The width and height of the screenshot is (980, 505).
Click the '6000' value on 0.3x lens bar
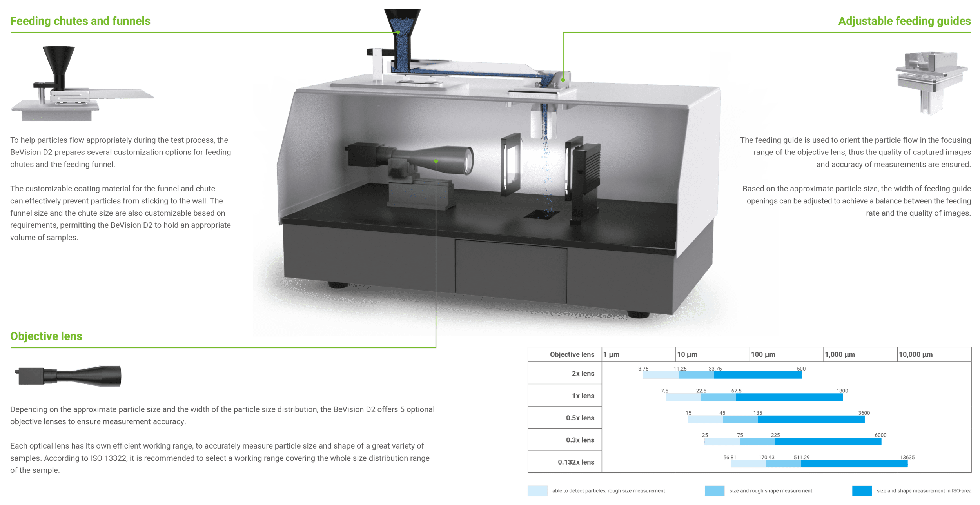click(x=880, y=435)
